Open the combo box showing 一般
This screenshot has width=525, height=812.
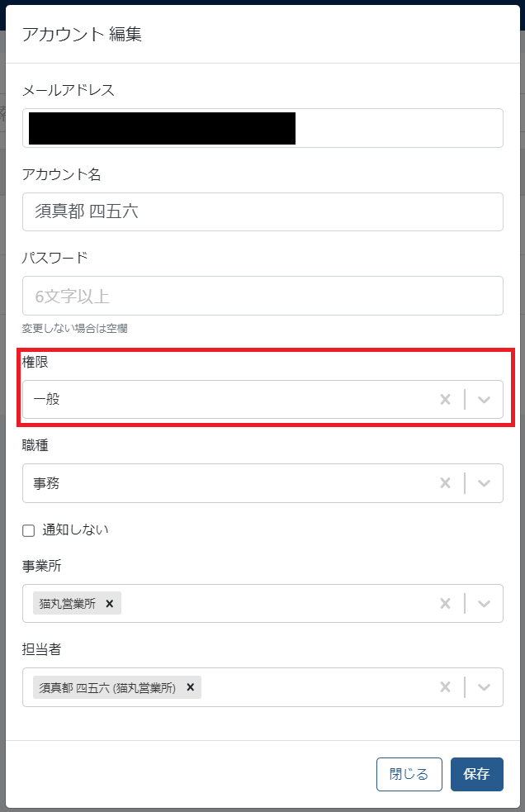tap(206, 399)
